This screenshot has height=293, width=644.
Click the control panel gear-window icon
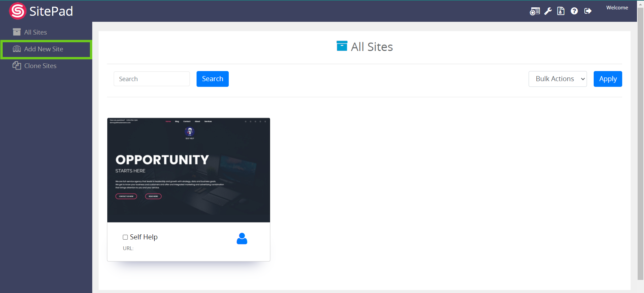tap(535, 11)
